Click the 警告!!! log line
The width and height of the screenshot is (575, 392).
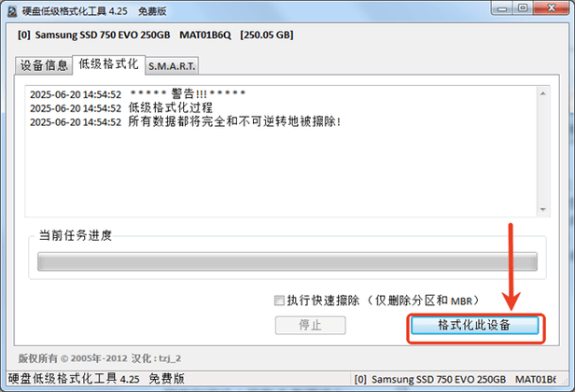tap(137, 94)
